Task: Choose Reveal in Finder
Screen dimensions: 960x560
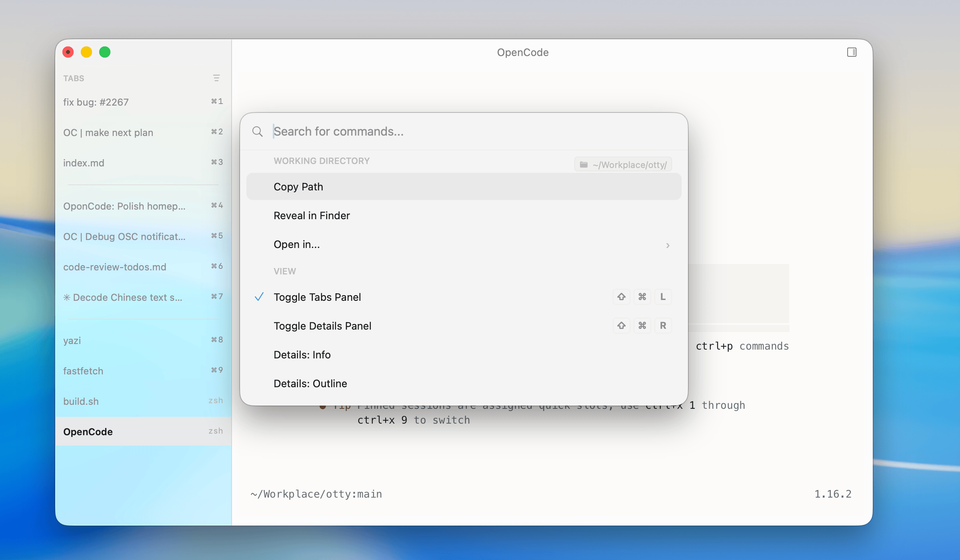Action: tap(464, 216)
